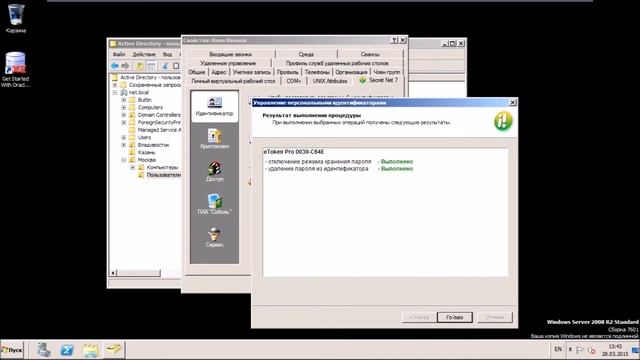The height and width of the screenshot is (360, 640).
Task: Open Windows Explorer from the taskbar
Action: click(90, 350)
